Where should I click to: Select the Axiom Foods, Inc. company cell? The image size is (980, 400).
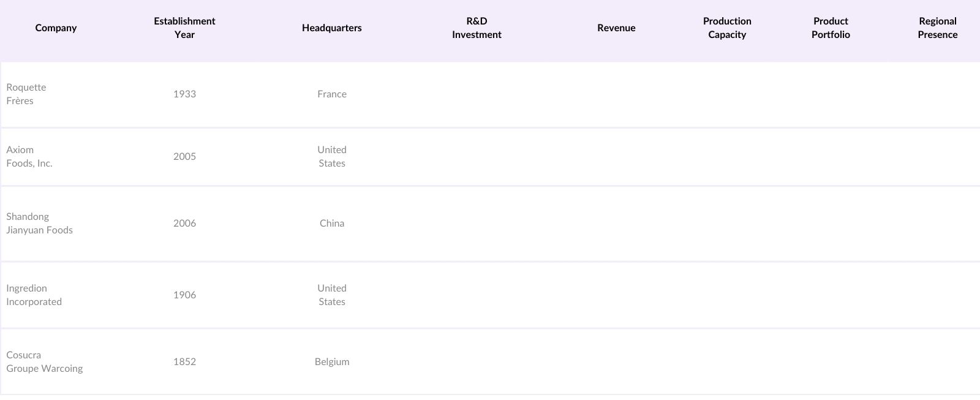click(29, 157)
